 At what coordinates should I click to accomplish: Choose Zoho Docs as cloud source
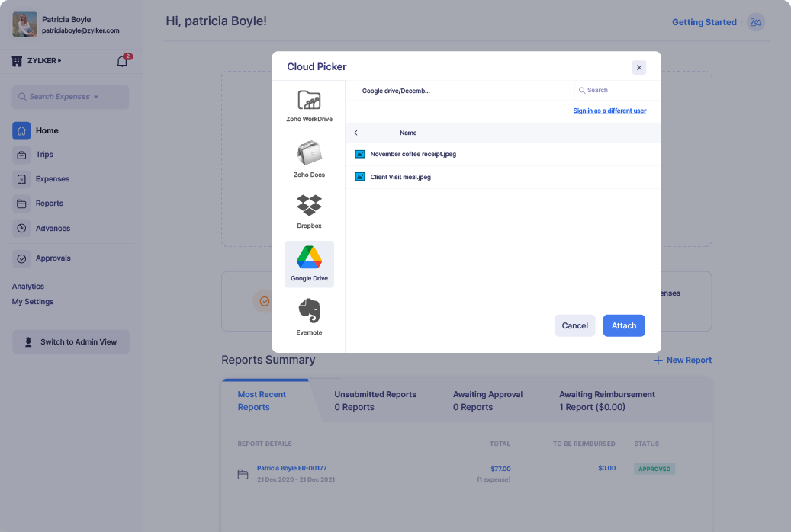(309, 158)
